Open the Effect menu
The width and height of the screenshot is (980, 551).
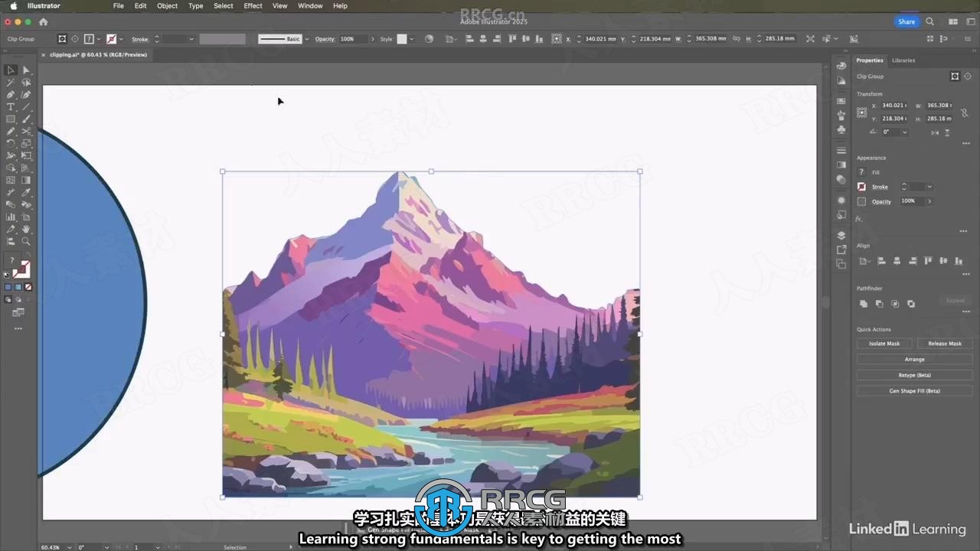click(x=253, y=5)
